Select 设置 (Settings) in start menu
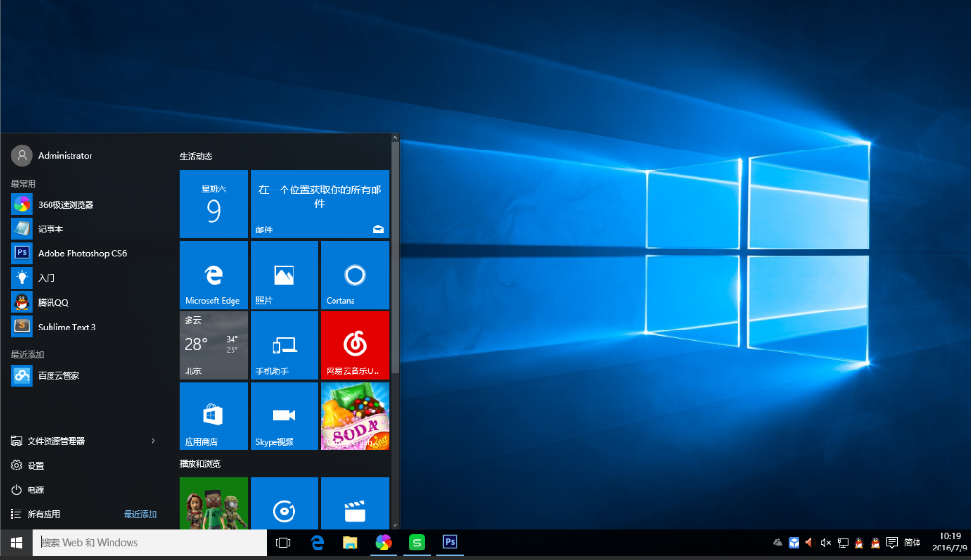The width and height of the screenshot is (971, 560). (x=35, y=466)
